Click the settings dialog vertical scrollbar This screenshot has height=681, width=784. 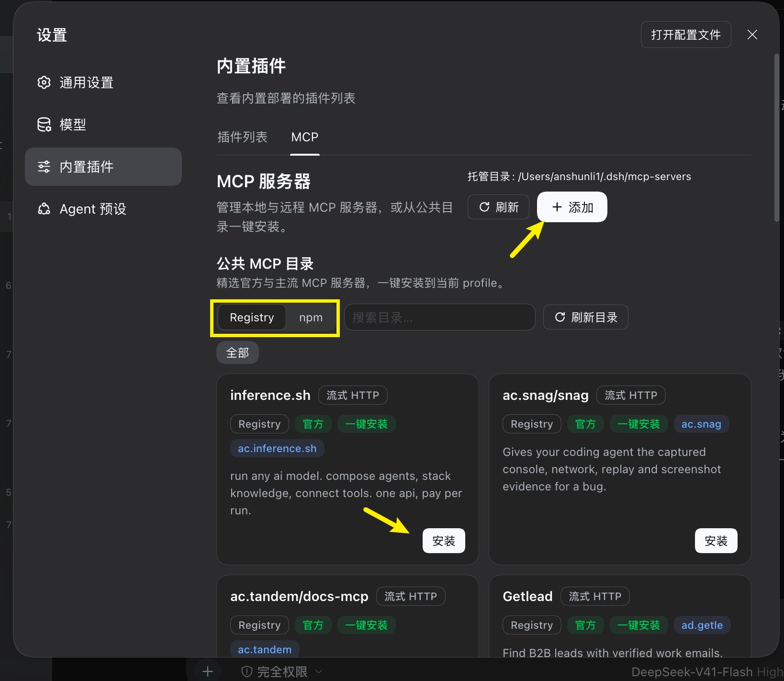pyautogui.click(x=776, y=138)
